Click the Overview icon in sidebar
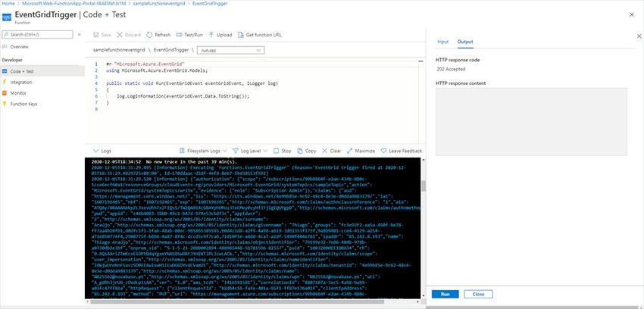This screenshot has height=309, width=644. [x=5, y=47]
